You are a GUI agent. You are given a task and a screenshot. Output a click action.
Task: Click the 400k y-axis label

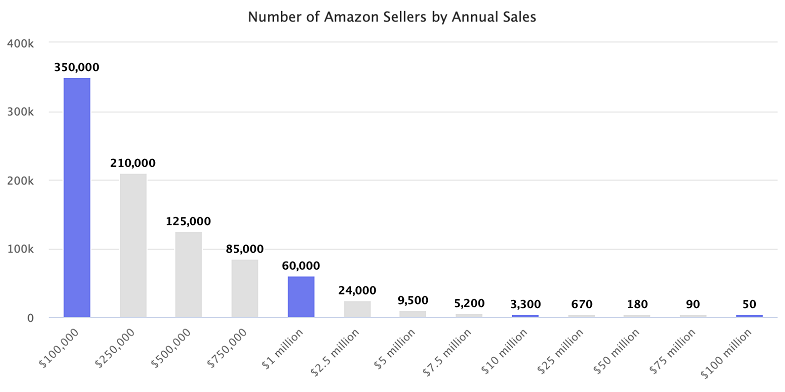tap(21, 44)
